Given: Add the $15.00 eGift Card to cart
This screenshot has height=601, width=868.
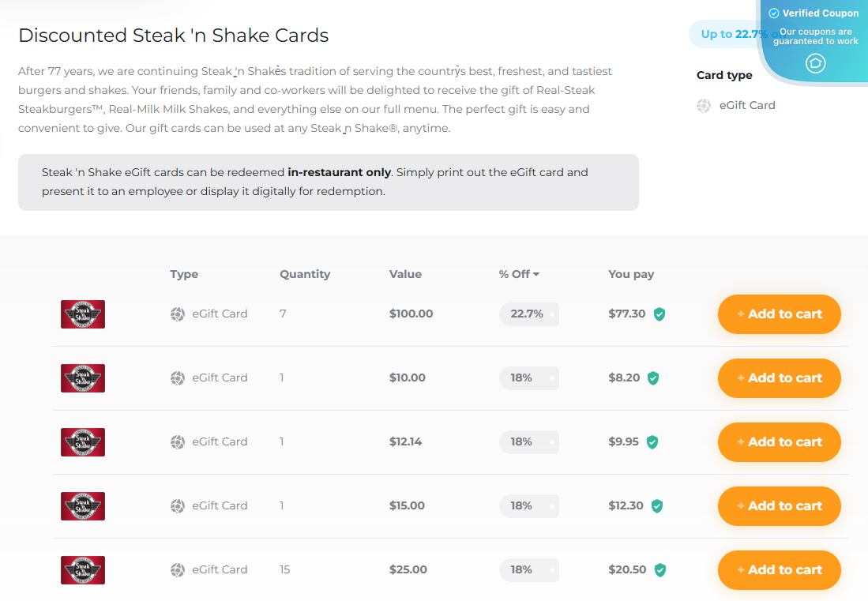Looking at the screenshot, I should [779, 505].
